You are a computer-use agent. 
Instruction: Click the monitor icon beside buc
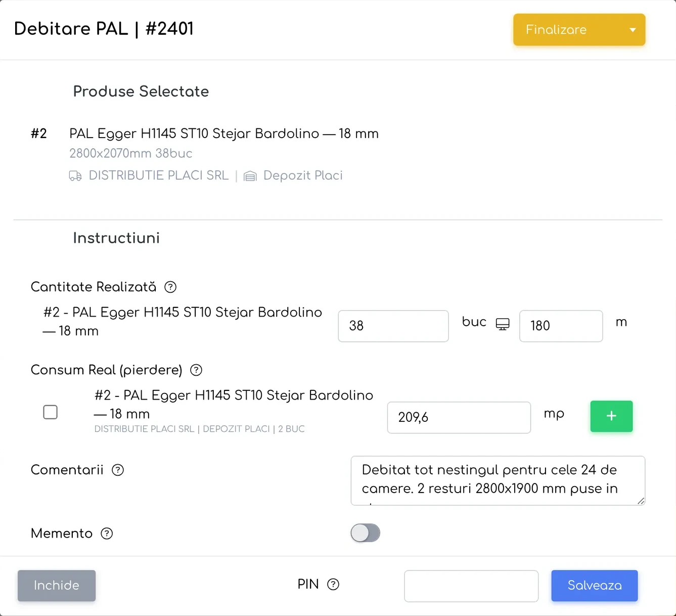tap(503, 324)
